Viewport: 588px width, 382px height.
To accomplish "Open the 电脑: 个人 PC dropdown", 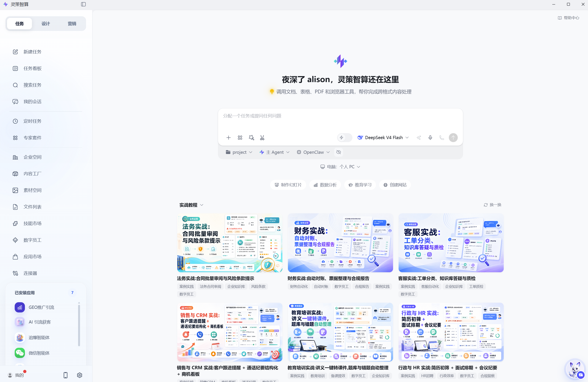I will [340, 167].
